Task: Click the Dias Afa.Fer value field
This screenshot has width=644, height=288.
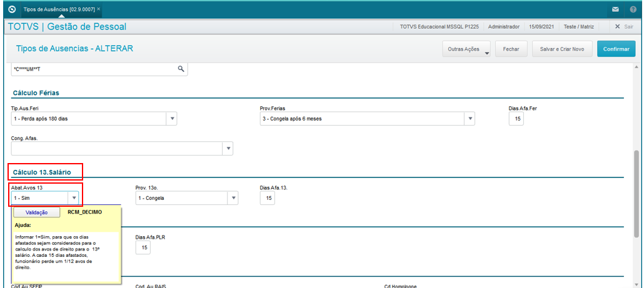Action: pos(516,119)
